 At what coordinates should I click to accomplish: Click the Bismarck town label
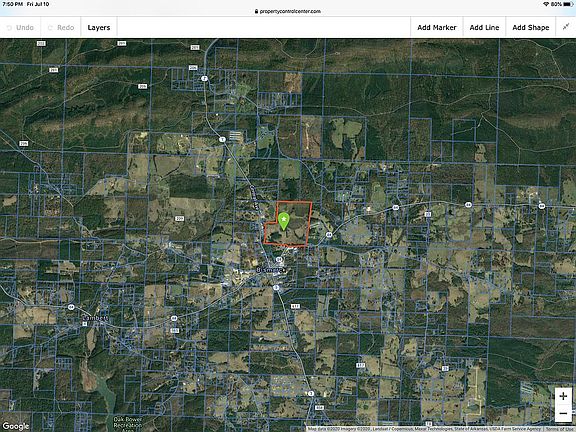click(270, 270)
